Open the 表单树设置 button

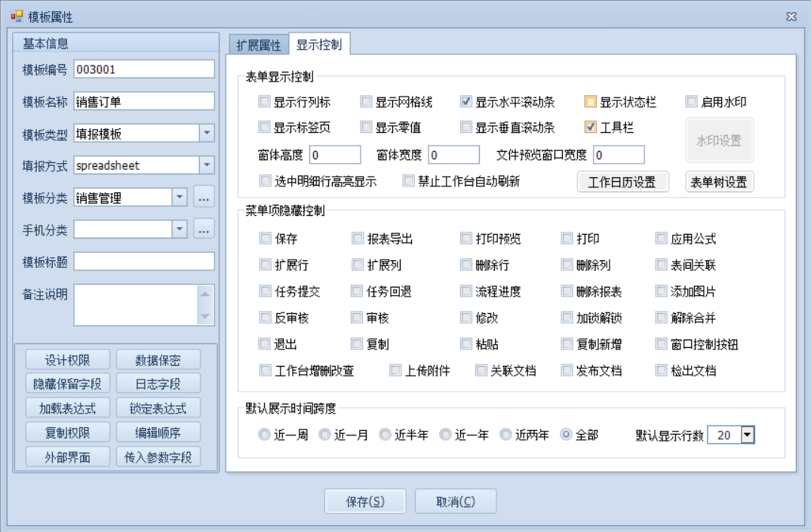coord(720,182)
